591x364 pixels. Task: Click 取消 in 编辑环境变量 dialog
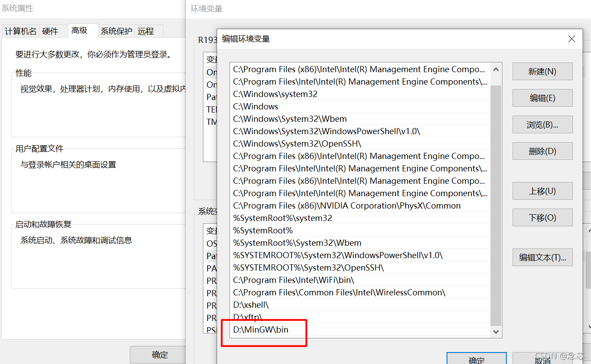(542, 359)
